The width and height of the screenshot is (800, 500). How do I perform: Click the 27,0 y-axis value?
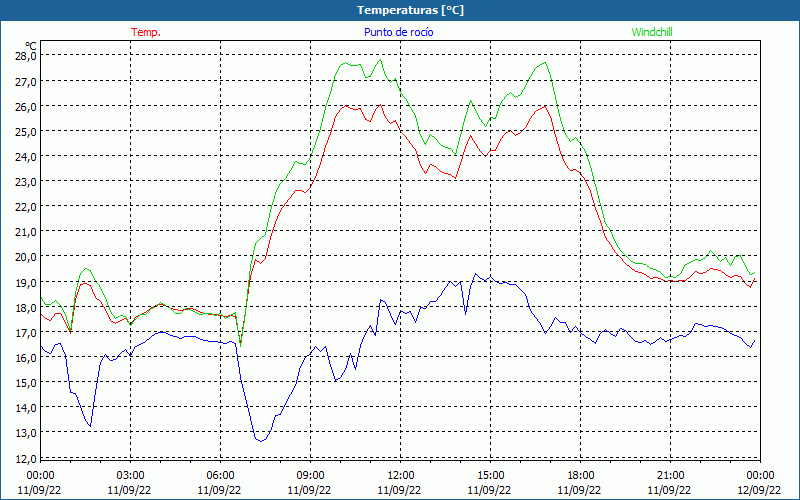[25, 82]
